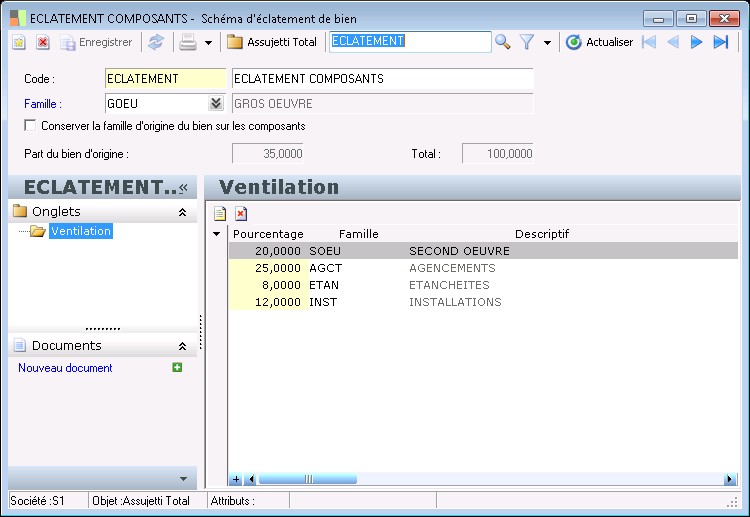Click the refresh arrows toolbar icon

pos(156,42)
